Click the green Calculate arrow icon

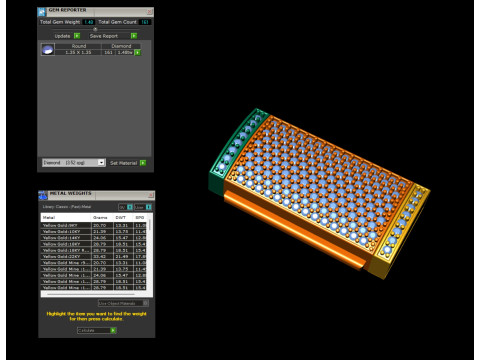[x=113, y=330]
